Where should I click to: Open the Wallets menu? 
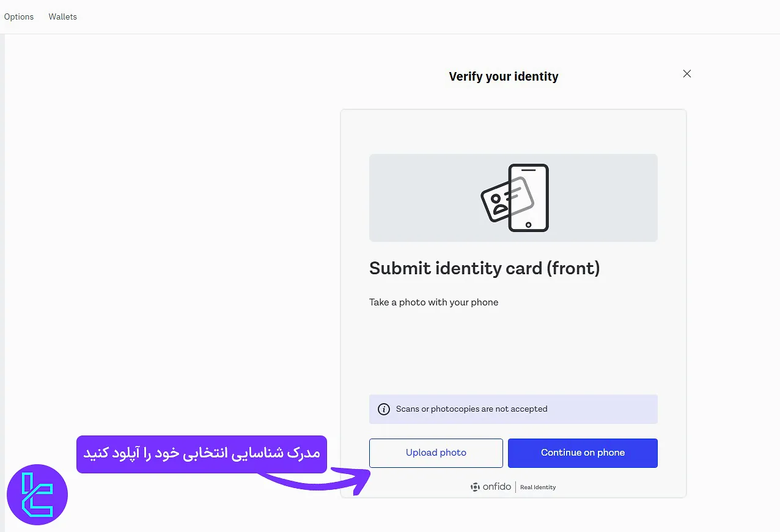62,16
